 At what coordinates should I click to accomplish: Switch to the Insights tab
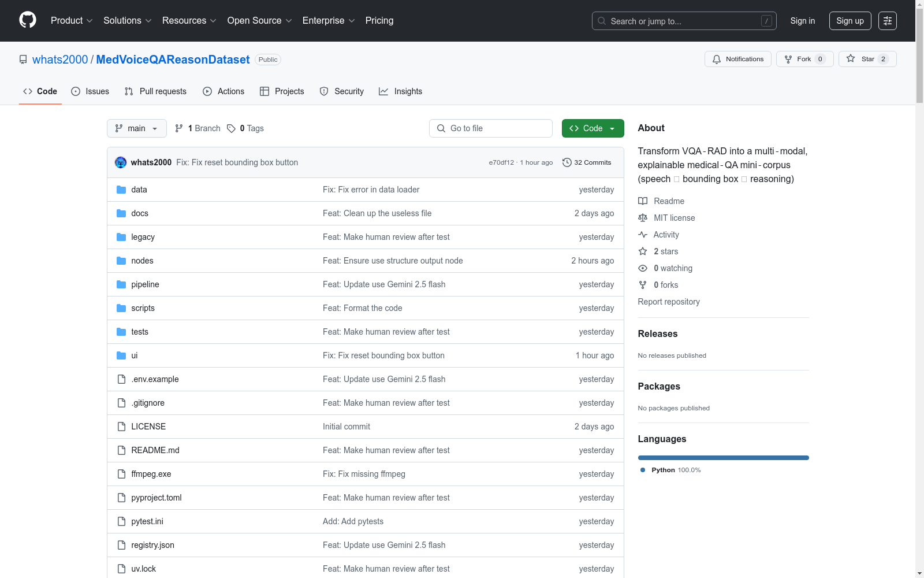[401, 91]
